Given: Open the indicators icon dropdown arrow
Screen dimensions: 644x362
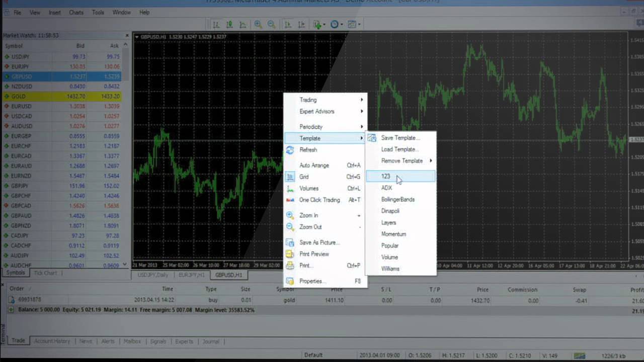Looking at the screenshot, I should point(325,25).
